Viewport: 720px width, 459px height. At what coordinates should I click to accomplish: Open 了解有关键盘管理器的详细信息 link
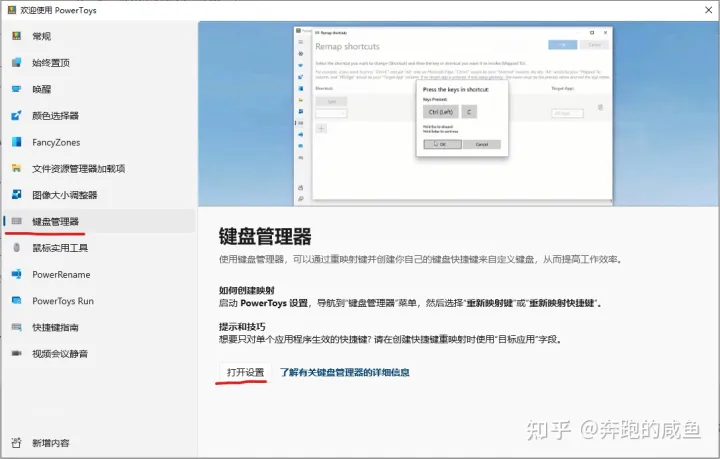344,372
